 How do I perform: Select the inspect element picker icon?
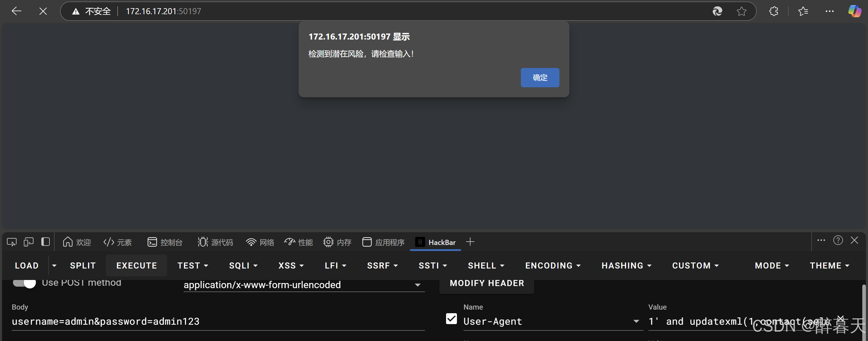(11, 242)
